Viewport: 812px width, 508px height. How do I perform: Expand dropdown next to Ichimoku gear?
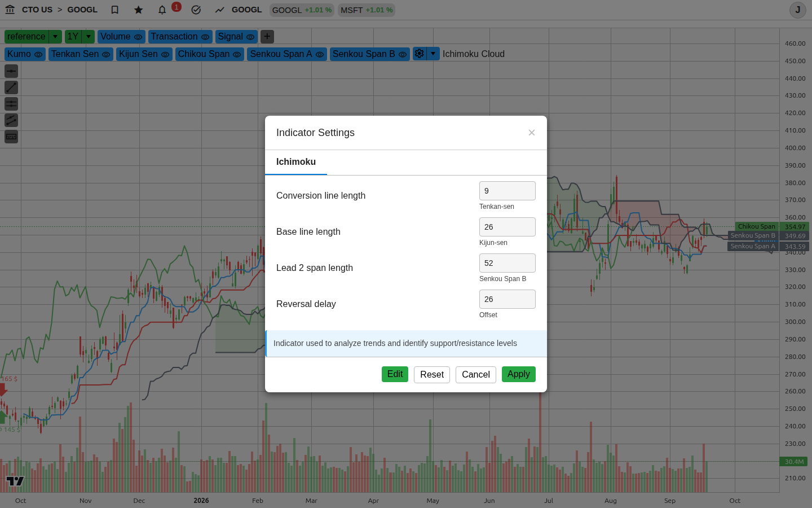pos(433,54)
